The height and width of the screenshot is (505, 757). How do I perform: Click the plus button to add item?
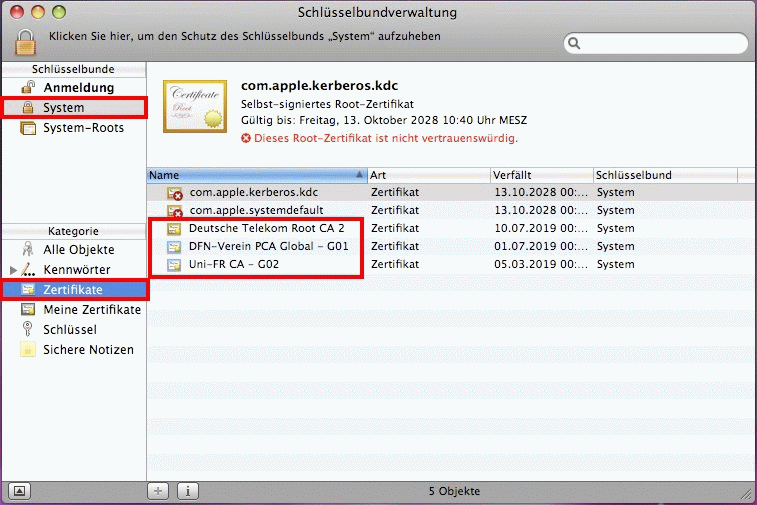pos(158,491)
